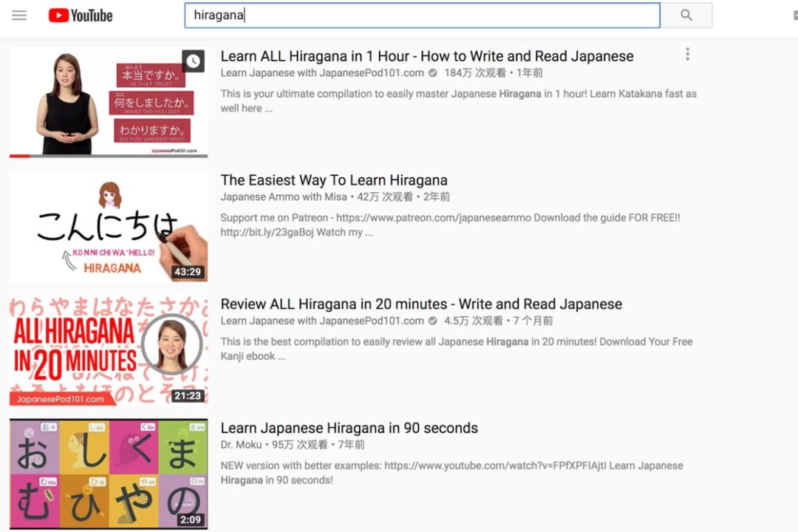Screen dimensions: 798x532
Task: Visit Japanese Ammo with Misa channel
Action: 284,197
